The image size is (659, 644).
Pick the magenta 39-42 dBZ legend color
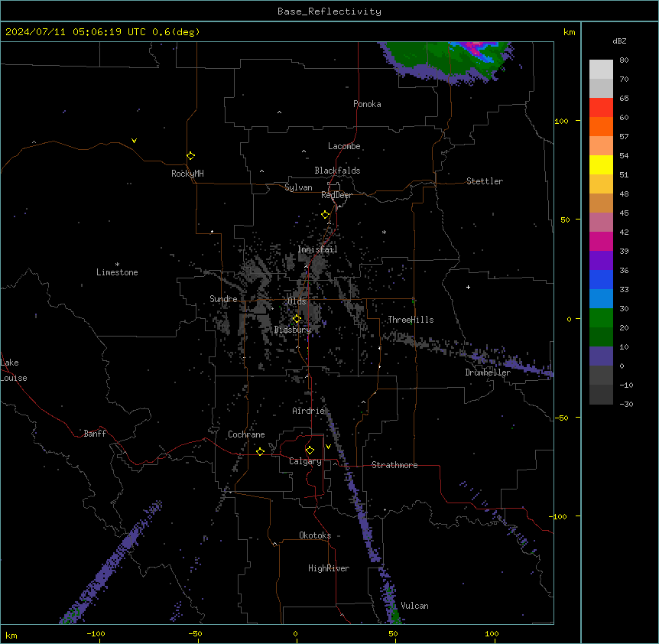(601, 241)
